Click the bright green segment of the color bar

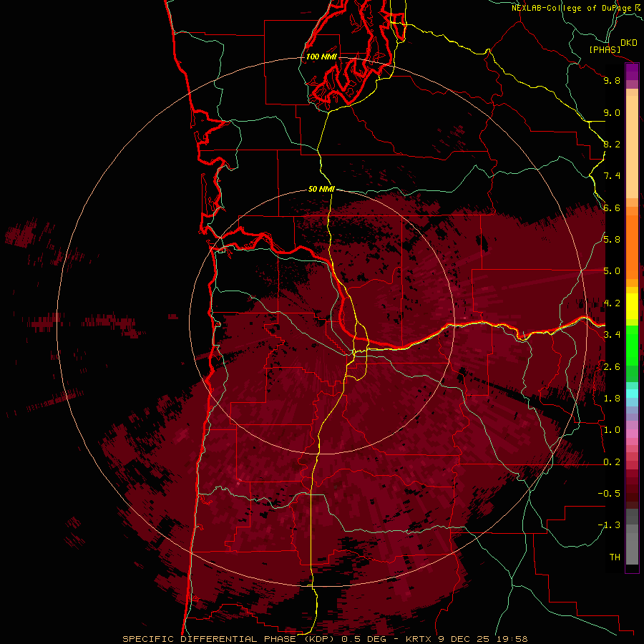pos(632,346)
